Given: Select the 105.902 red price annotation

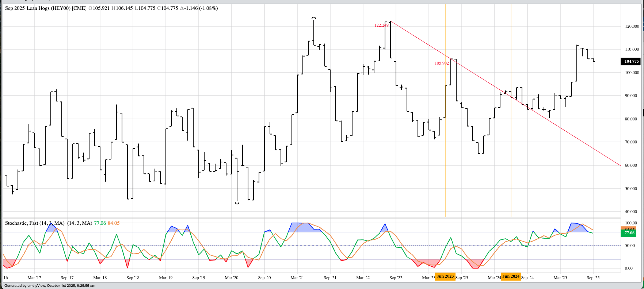Looking at the screenshot, I should click(442, 63).
